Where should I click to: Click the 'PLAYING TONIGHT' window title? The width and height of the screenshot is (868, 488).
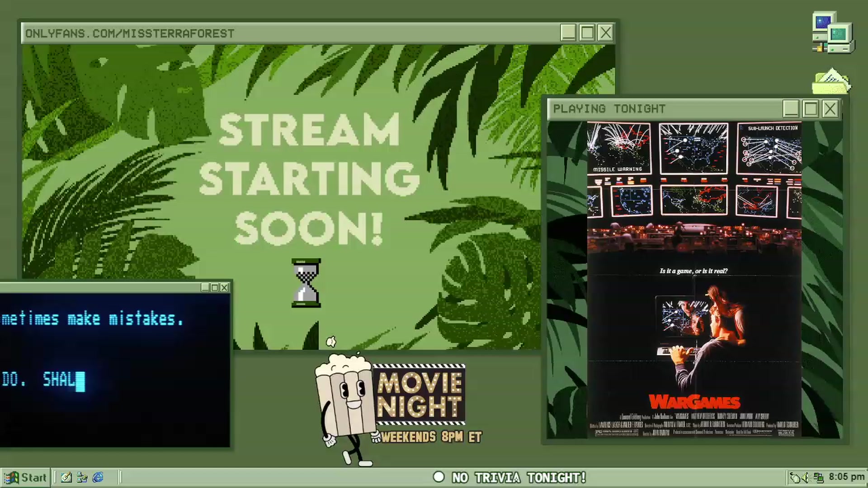pyautogui.click(x=609, y=109)
